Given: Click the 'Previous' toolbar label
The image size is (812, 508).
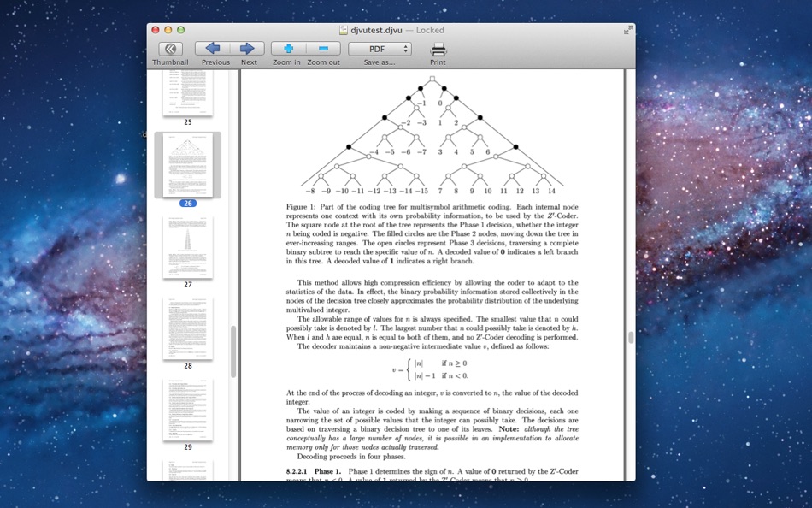Looking at the screenshot, I should coord(215,62).
